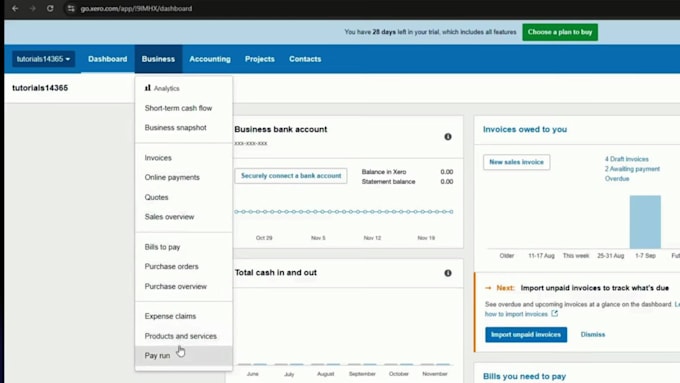Collapse the Business menu tab
Image resolution: width=680 pixels, height=383 pixels.
pos(158,59)
